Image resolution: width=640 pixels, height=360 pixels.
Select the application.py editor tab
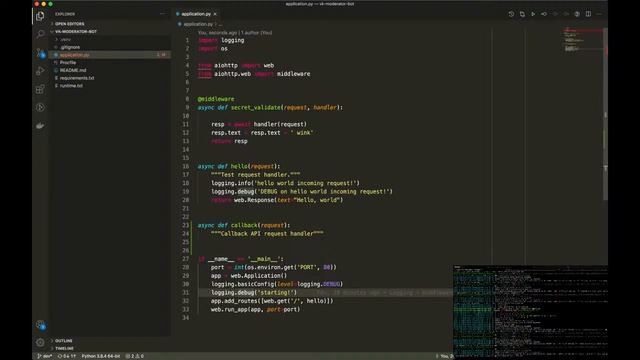click(196, 14)
